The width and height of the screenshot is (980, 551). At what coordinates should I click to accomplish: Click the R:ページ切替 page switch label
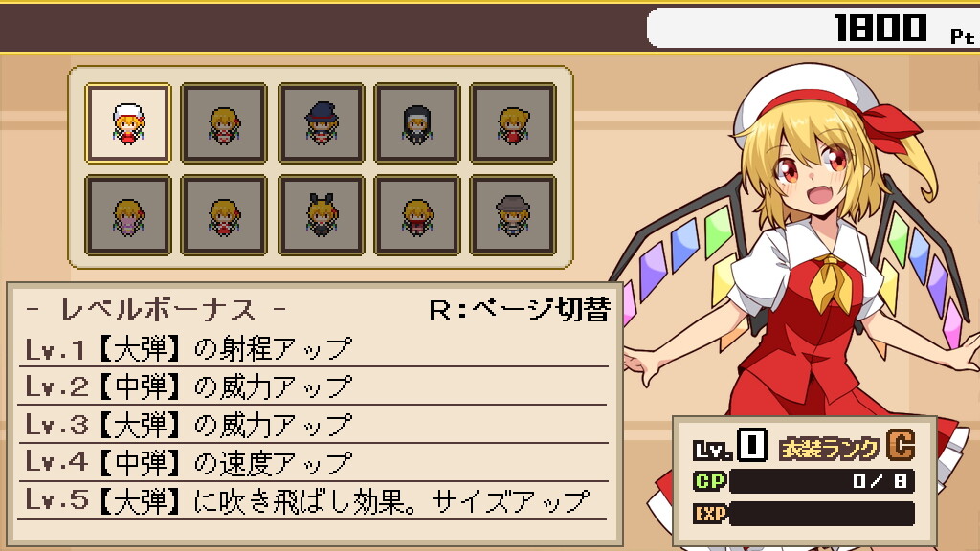click(520, 309)
